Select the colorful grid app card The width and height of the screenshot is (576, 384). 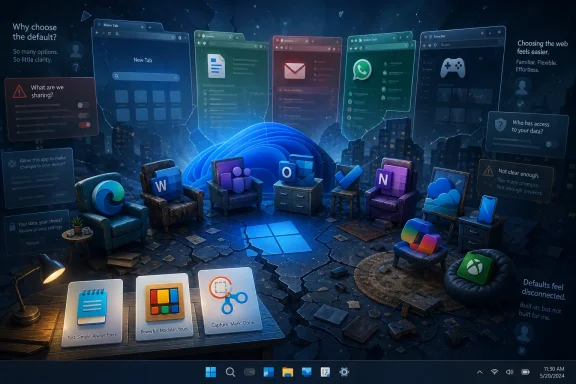tap(165, 306)
